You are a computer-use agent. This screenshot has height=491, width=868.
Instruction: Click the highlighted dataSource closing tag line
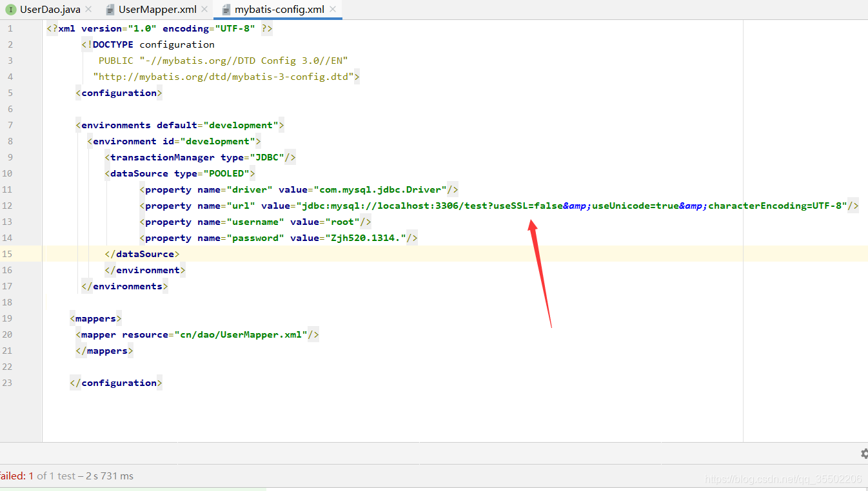pyautogui.click(x=143, y=253)
